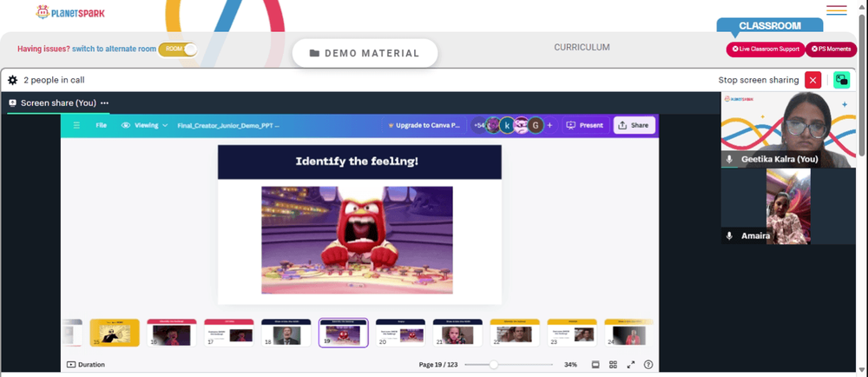Viewport: 868px width, 377px height.
Task: Open call settings gear icon
Action: [x=12, y=80]
